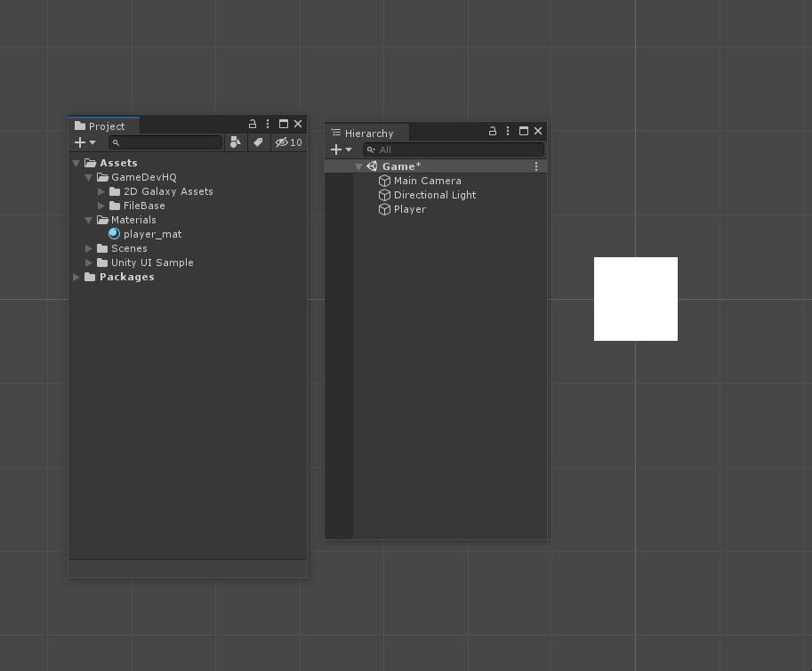Close the Hierarchy panel
This screenshot has height=671, width=812.
coord(538,131)
